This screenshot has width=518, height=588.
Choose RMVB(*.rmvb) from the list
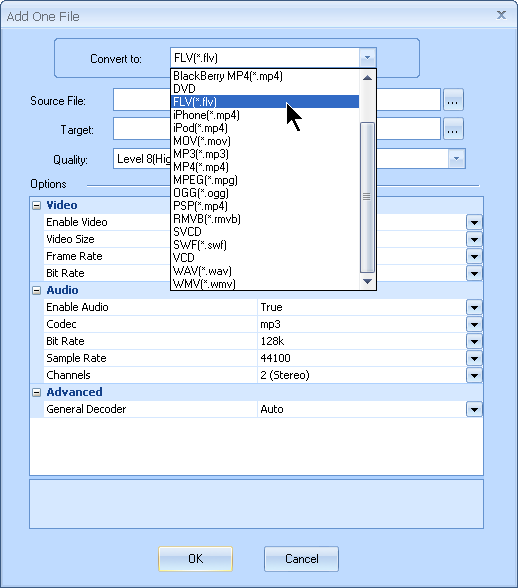265,219
